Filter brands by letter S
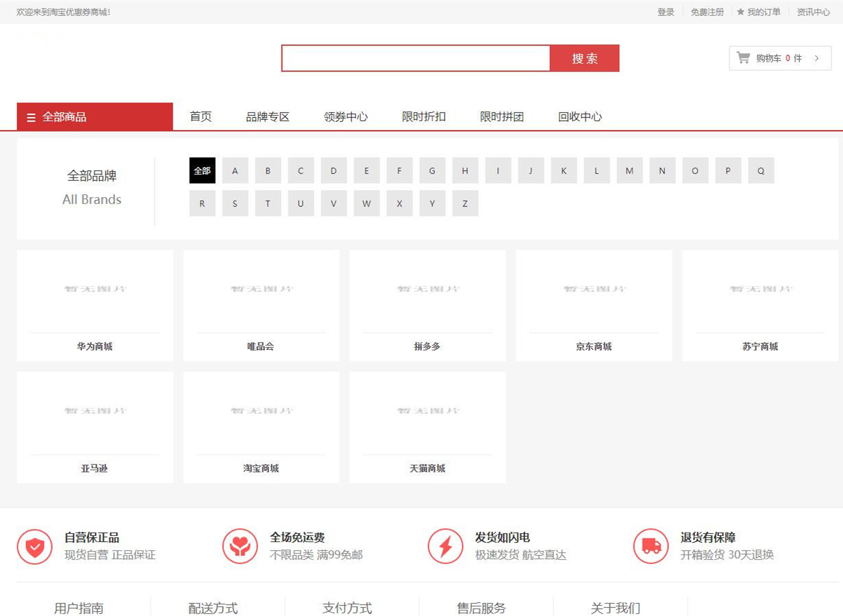This screenshot has width=843, height=616. click(x=235, y=203)
